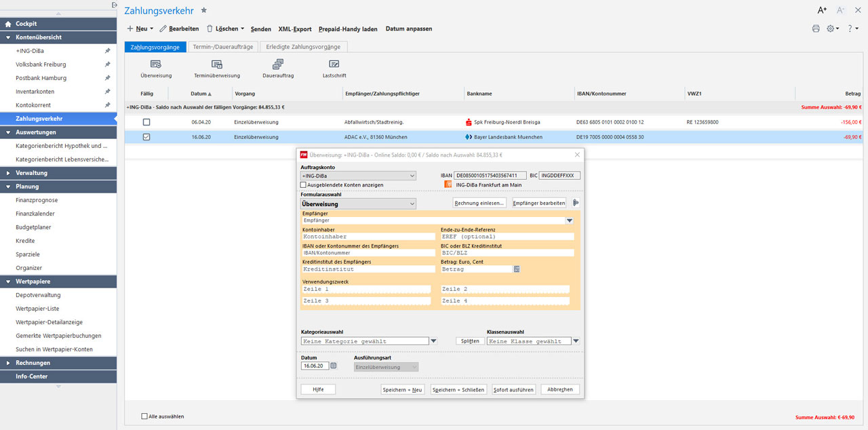Open the Terminüberweisung icon
The image size is (868, 430).
(x=217, y=64)
